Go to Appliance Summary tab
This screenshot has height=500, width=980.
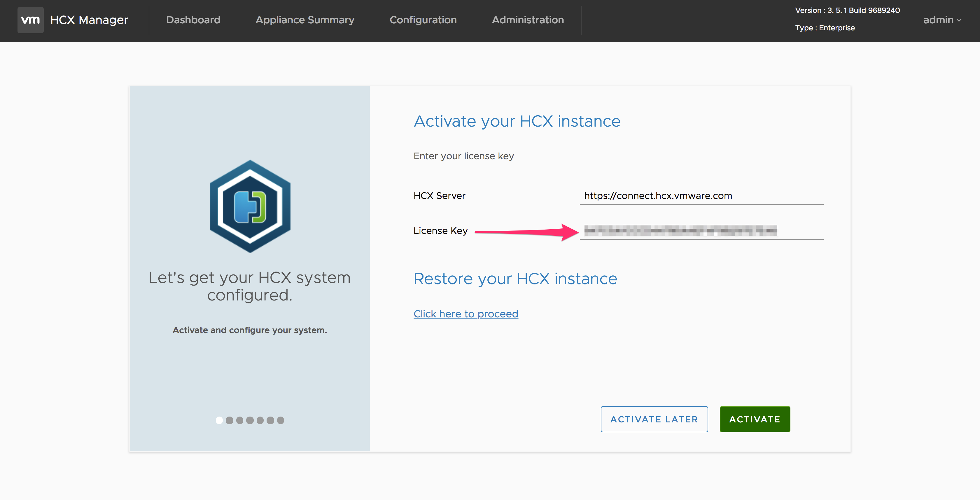click(305, 20)
